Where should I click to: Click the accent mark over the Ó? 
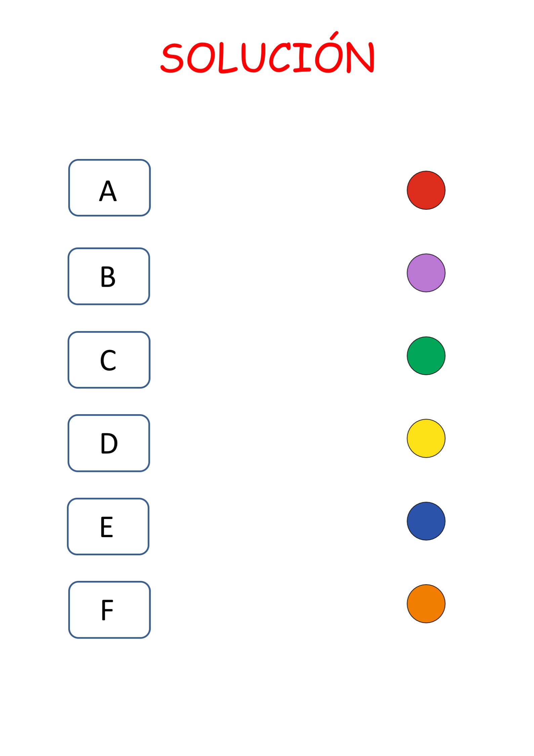click(x=334, y=36)
